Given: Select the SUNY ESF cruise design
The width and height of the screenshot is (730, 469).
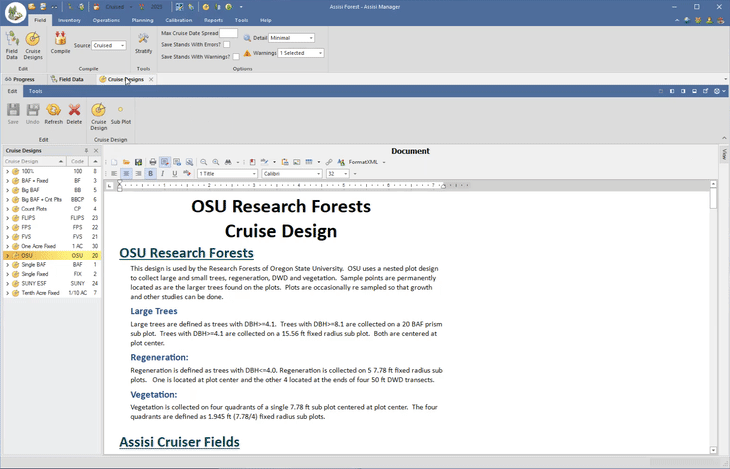Looking at the screenshot, I should coord(52,283).
